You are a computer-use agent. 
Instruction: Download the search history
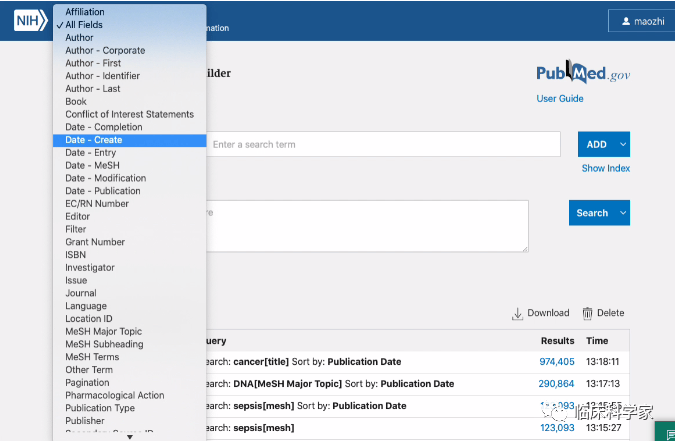click(541, 313)
